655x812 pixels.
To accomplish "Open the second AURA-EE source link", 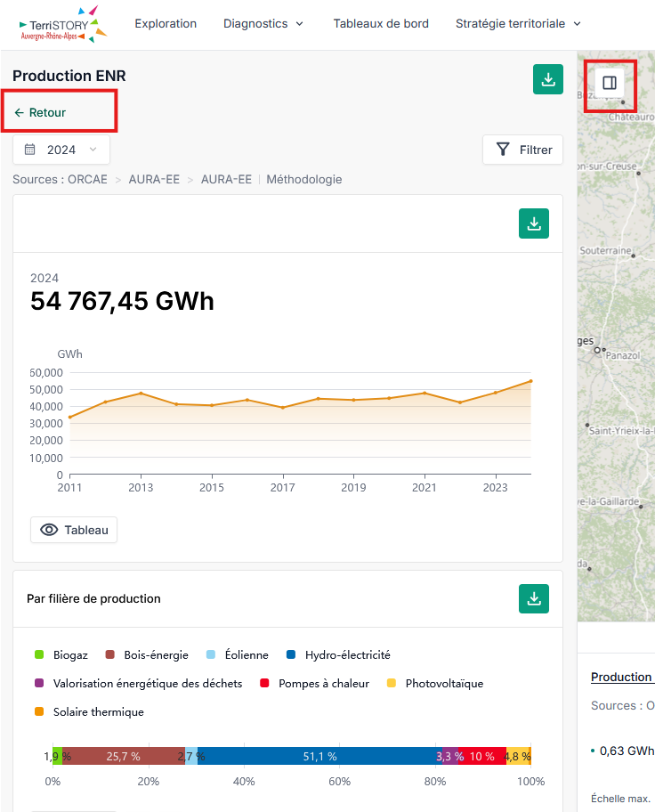I will (226, 179).
